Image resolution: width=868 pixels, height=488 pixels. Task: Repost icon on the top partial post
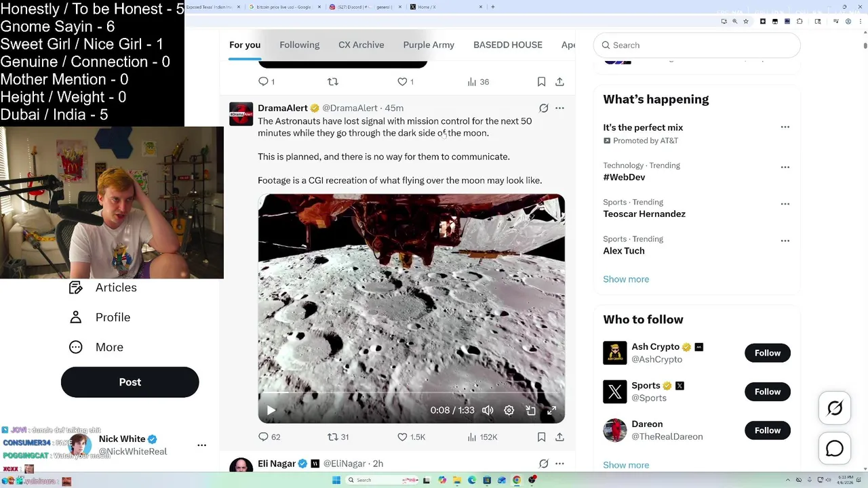pos(333,81)
